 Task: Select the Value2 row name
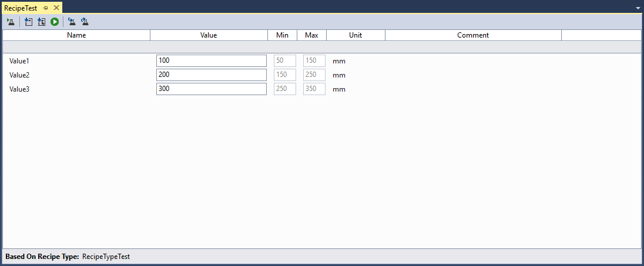click(19, 75)
